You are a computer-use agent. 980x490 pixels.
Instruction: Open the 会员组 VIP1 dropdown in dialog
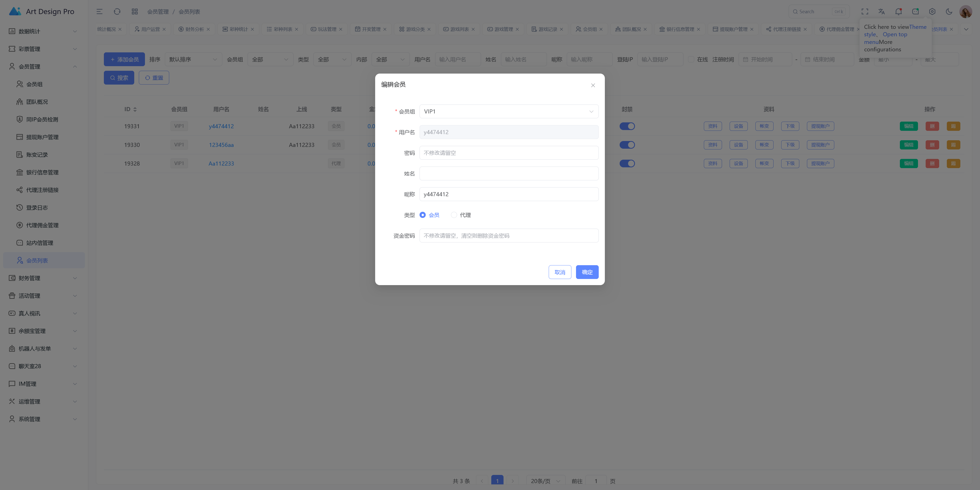tap(509, 112)
